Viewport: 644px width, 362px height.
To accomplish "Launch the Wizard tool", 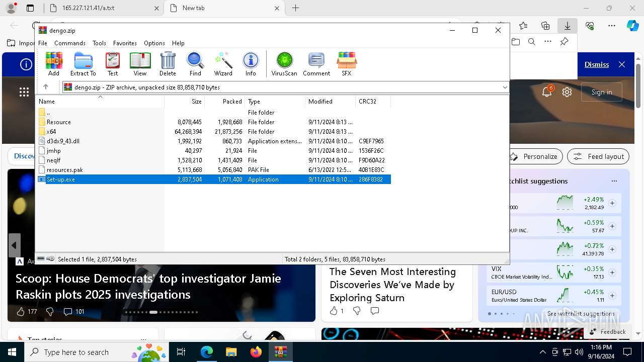I will pos(223,64).
